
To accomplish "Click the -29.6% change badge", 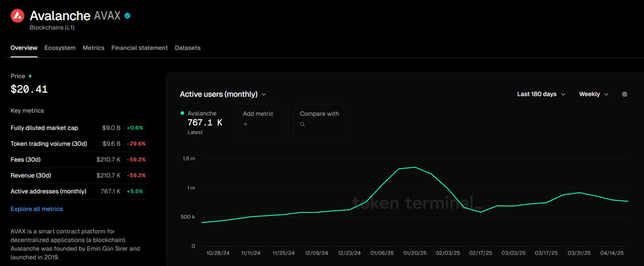I will coord(135,144).
